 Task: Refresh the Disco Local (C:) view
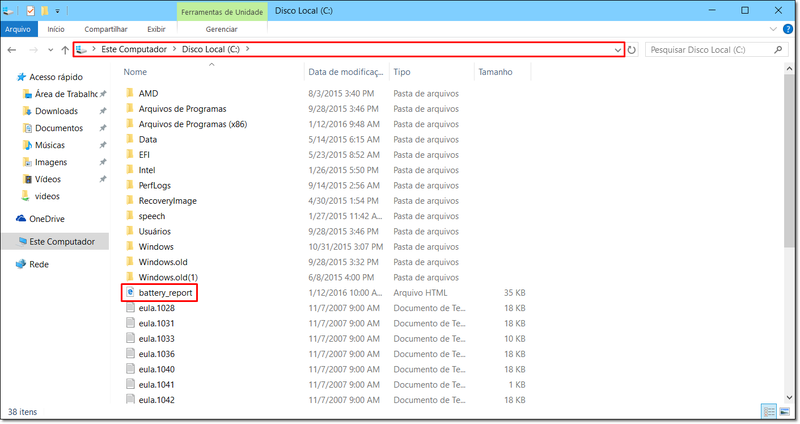[632, 50]
